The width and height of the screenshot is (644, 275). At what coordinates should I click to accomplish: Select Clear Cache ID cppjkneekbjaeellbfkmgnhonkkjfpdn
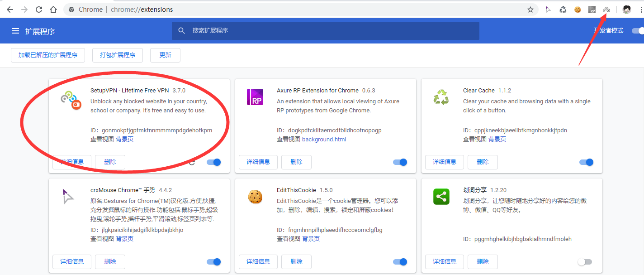pos(521,130)
